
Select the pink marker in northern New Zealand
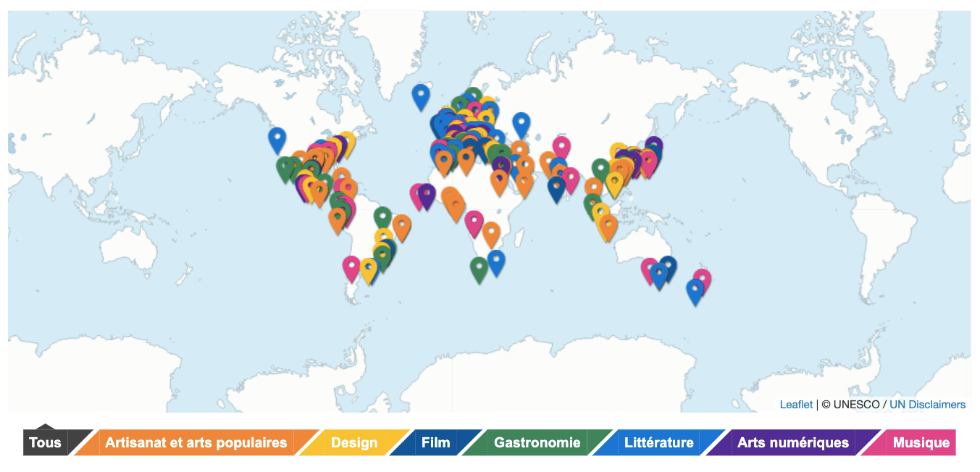pos(703,280)
